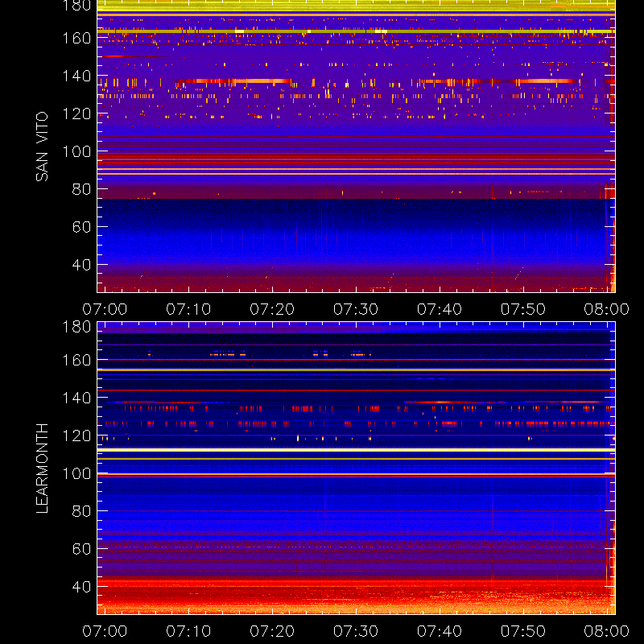Choose the 07:00 time label under the LEARMONTH plot
The width and height of the screenshot is (644, 644).
coord(105,631)
